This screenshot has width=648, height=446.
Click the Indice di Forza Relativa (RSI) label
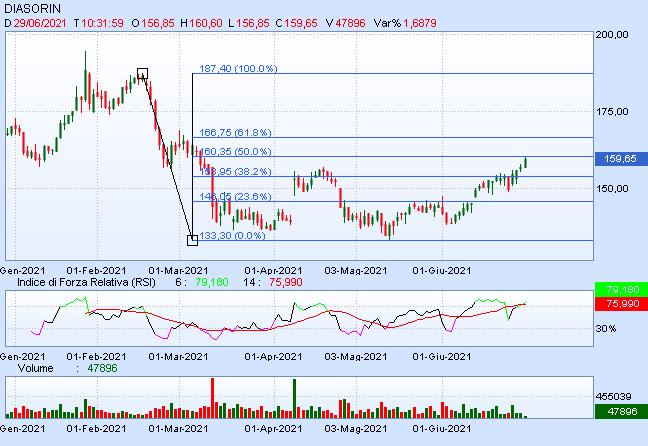(86, 282)
